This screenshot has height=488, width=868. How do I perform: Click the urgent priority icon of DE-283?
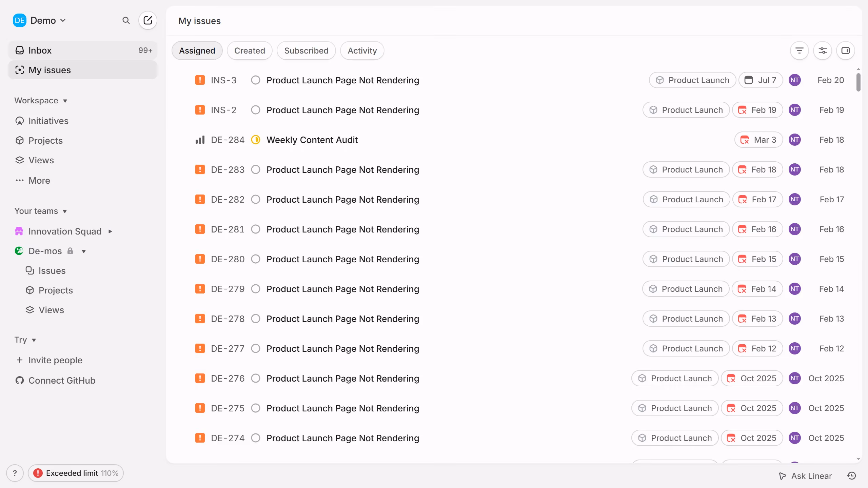pyautogui.click(x=200, y=170)
